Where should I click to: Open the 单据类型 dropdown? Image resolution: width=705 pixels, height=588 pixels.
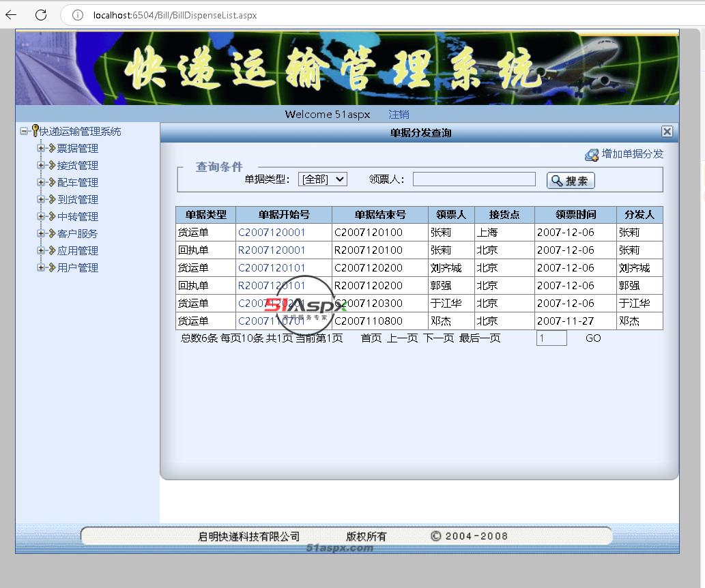point(323,179)
